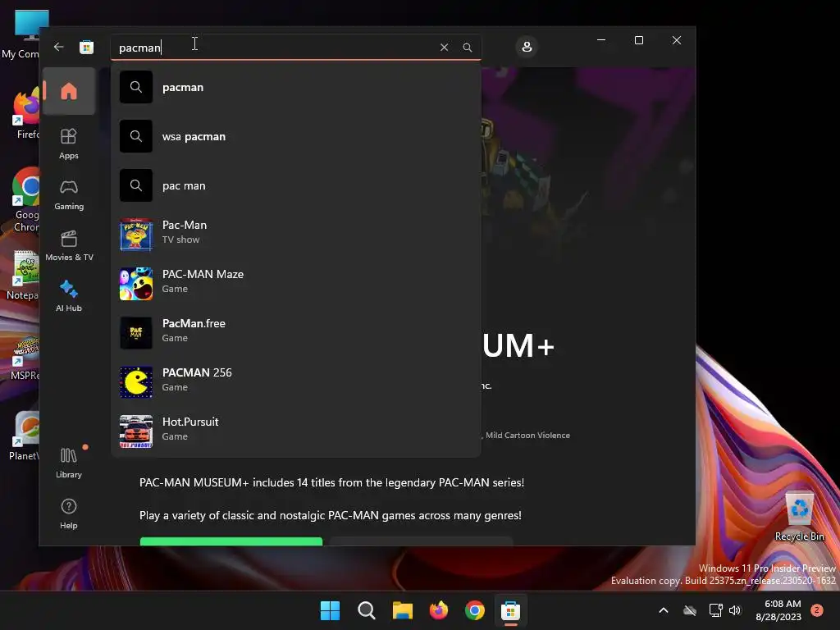840x630 pixels.
Task: Click the OneDrive cloud tray icon
Action: [x=690, y=610]
